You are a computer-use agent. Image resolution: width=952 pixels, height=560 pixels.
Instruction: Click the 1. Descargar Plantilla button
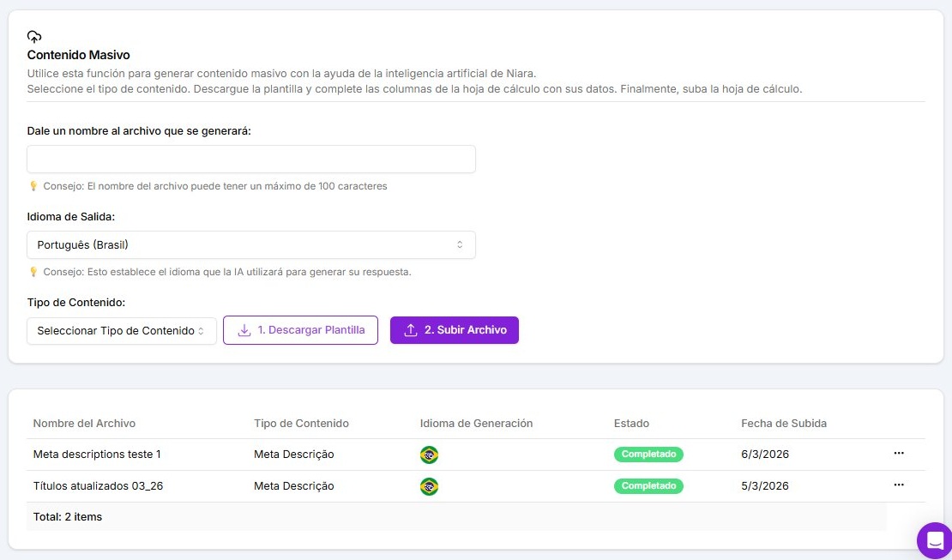click(x=300, y=329)
